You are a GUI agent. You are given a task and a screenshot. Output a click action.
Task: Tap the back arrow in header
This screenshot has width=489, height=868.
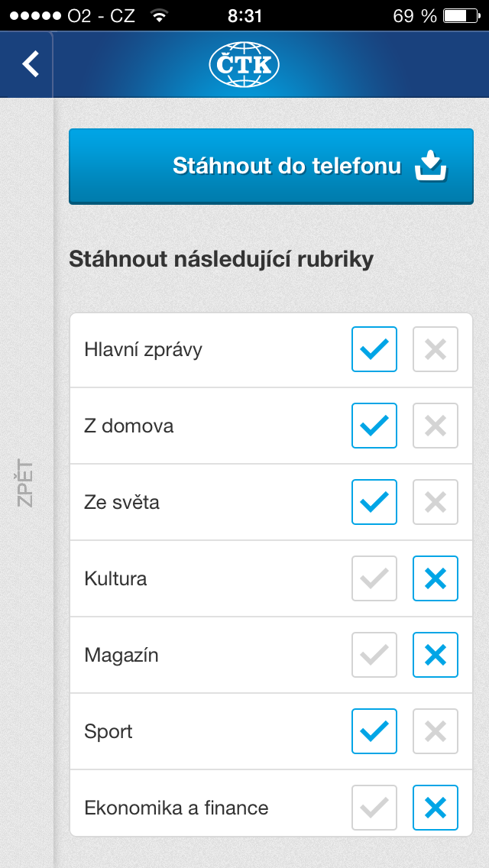(31, 64)
